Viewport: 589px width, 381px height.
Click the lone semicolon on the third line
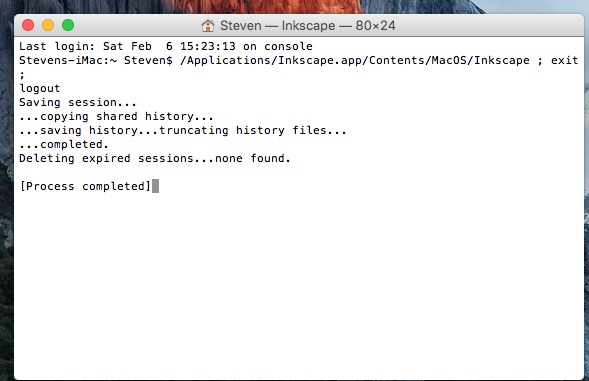(x=22, y=75)
